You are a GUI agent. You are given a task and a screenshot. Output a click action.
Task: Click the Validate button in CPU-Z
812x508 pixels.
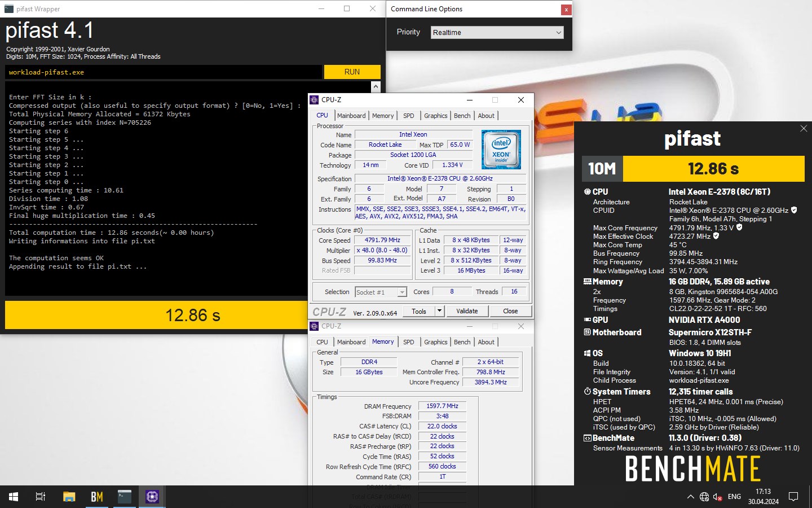click(467, 311)
